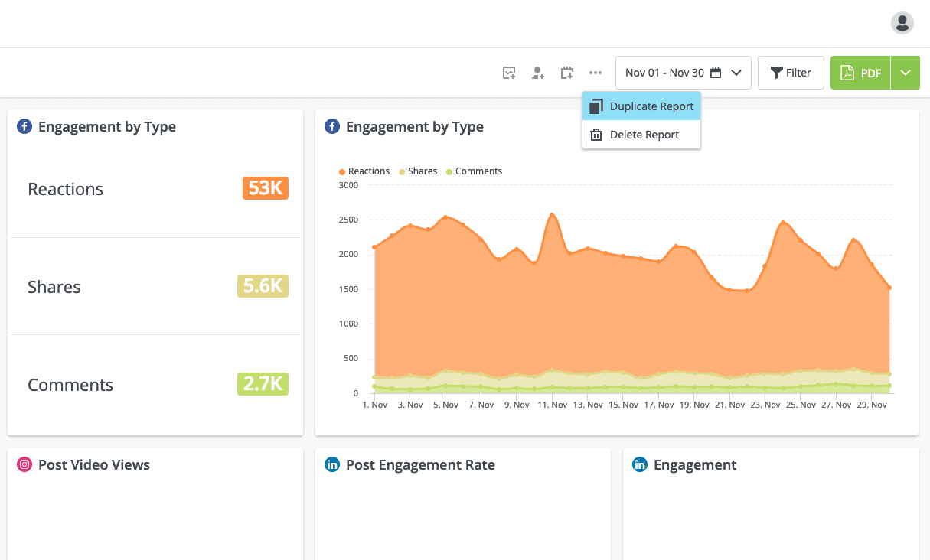
Task: Export the report with the PDF button
Action: tap(861, 73)
